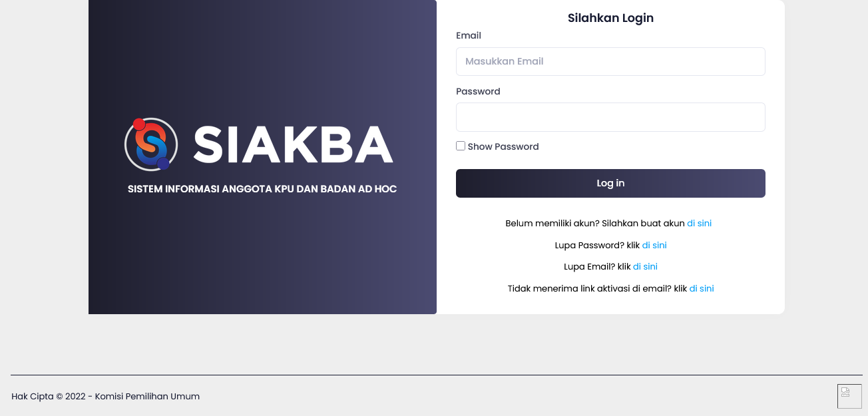Toggle password visibility via Show Password
Image resolution: width=868 pixels, height=416 pixels.
(x=460, y=145)
